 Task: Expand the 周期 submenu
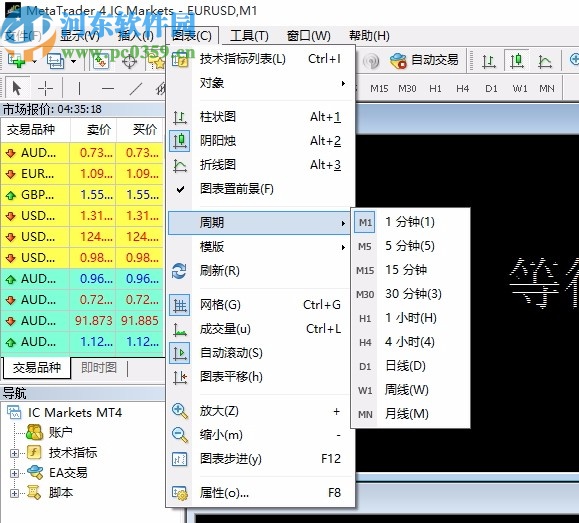(x=260, y=223)
